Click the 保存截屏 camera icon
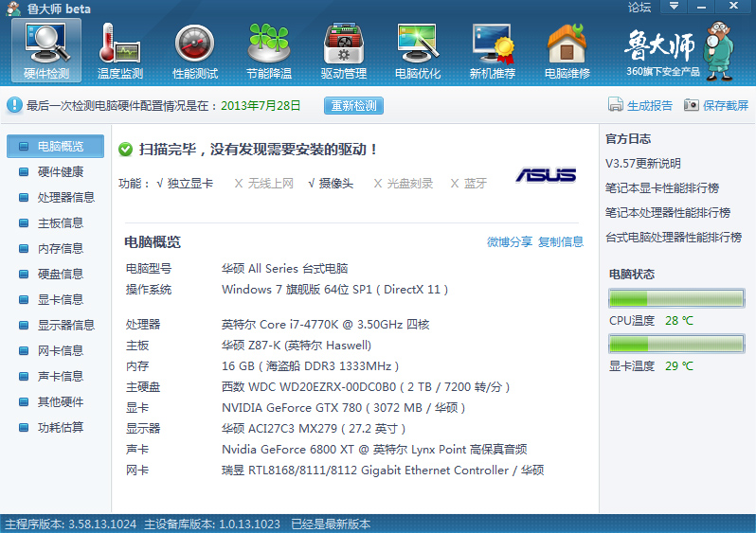 [x=691, y=104]
